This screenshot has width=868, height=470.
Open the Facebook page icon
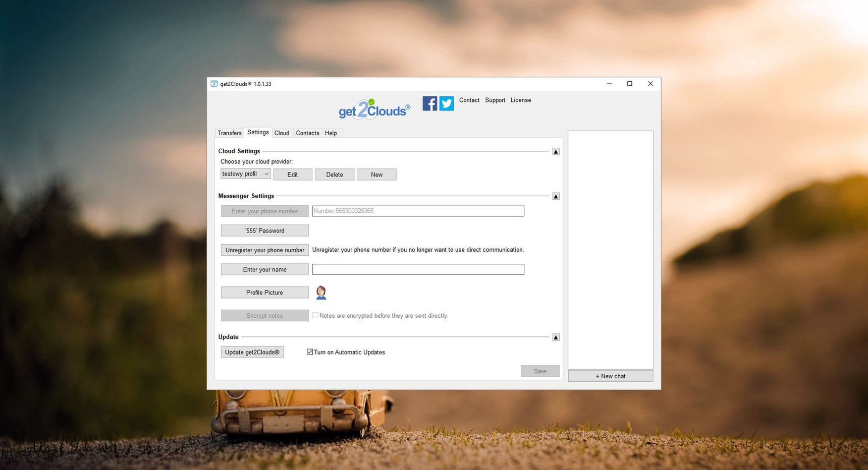click(x=429, y=103)
